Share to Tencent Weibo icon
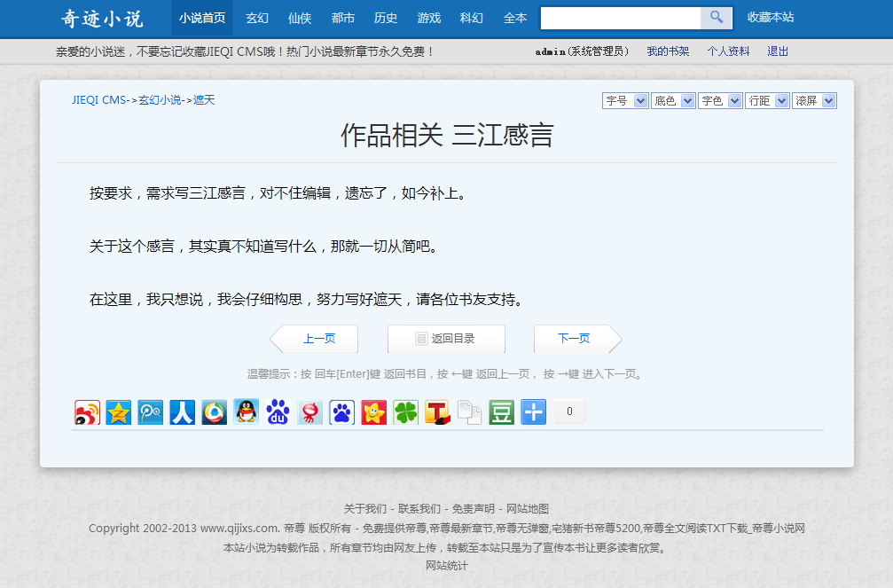The image size is (893, 588). click(214, 412)
